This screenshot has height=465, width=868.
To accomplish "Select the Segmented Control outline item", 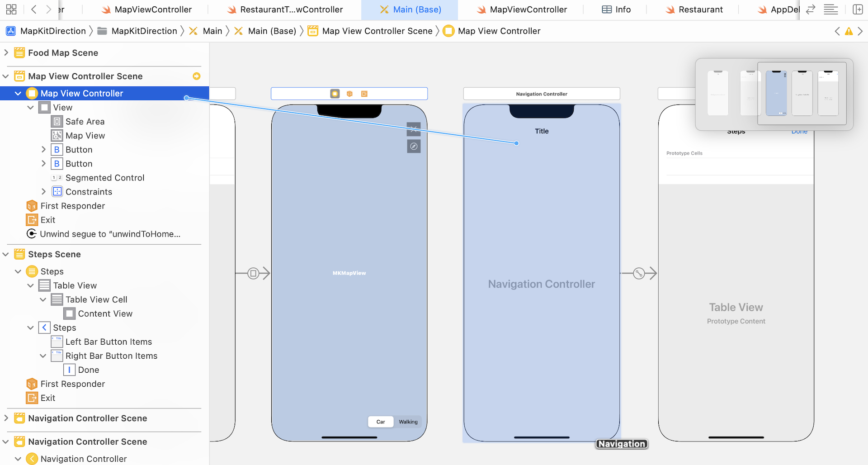I will [x=105, y=178].
